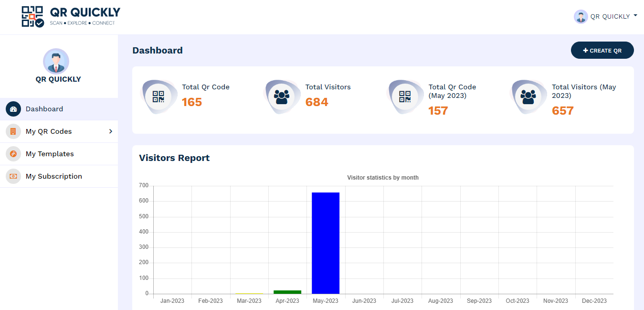Click the Jan-2023 axis label

[172, 301]
